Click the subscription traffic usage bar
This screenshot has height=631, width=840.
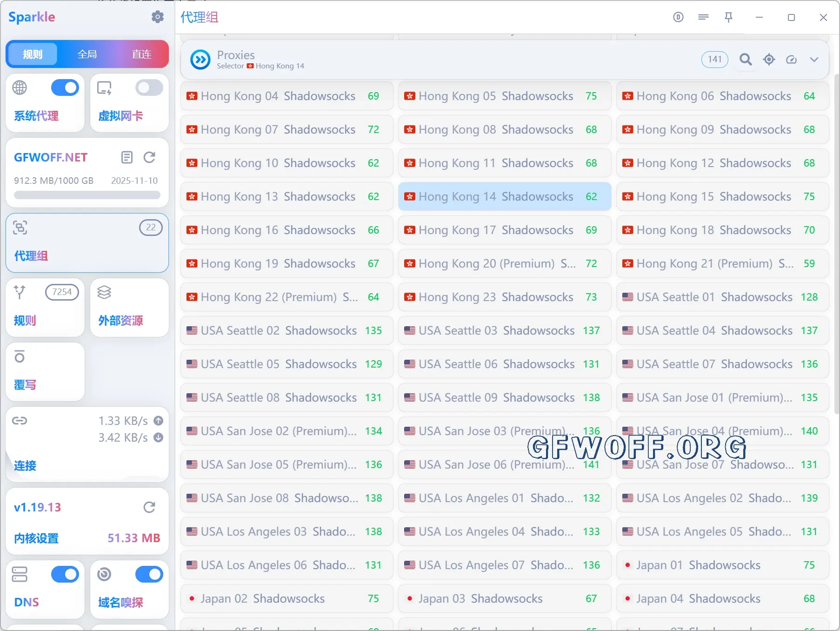pos(87,195)
